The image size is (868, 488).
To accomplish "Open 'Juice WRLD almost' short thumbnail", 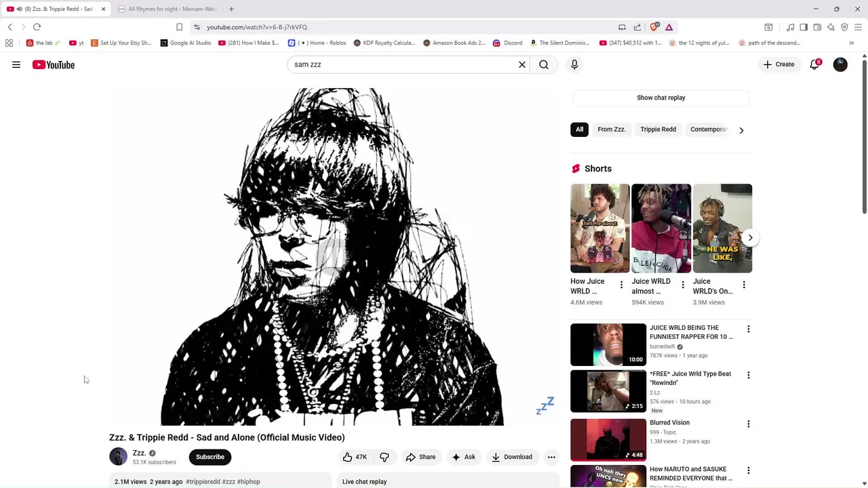I will pos(661,228).
